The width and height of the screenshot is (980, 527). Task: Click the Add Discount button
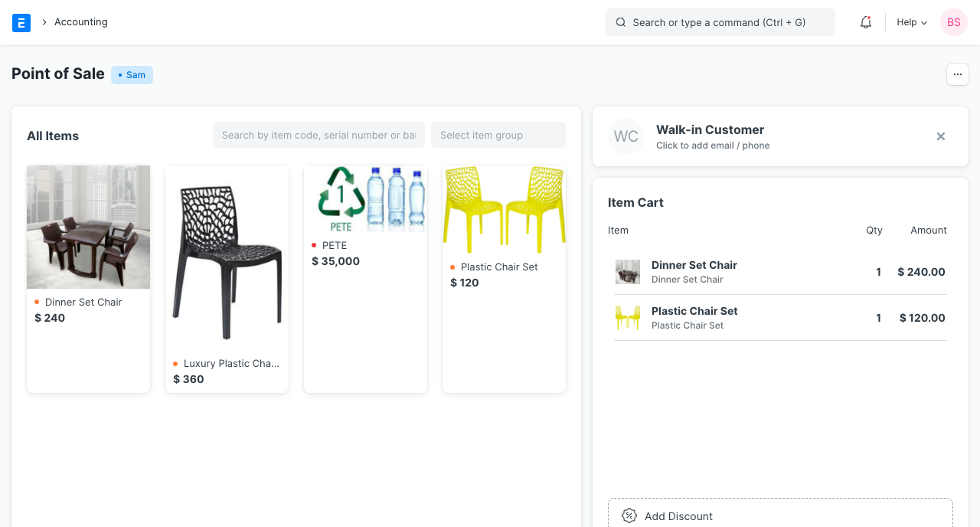pyautogui.click(x=780, y=516)
